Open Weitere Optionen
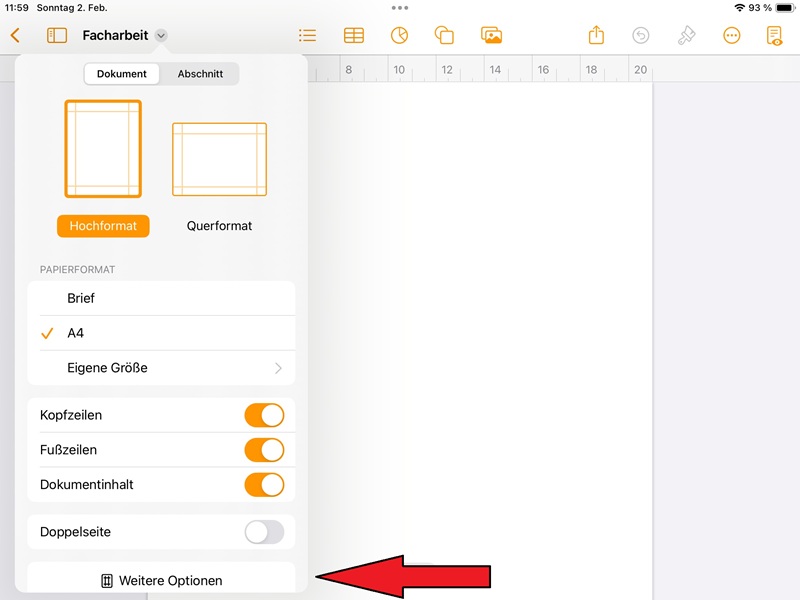The height and width of the screenshot is (600, 800). tap(161, 580)
